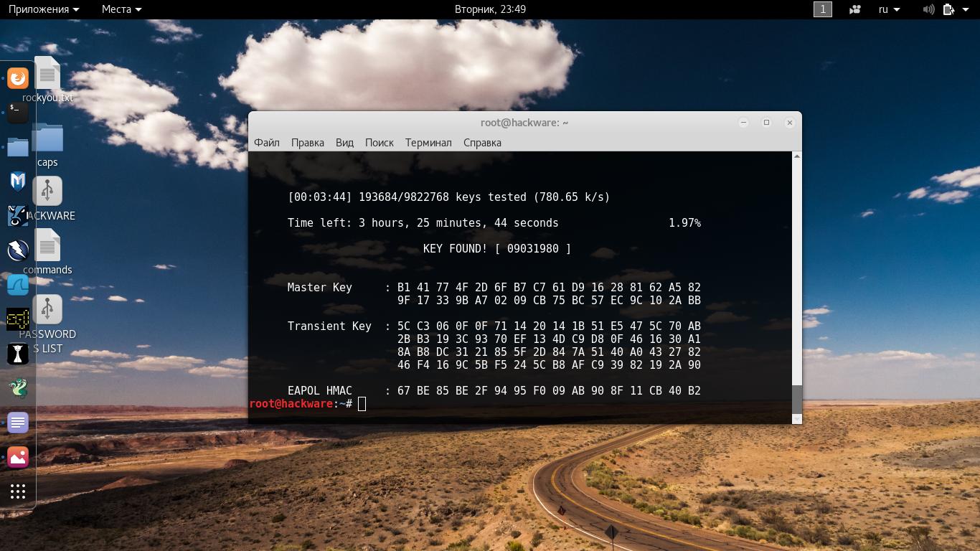
Task: Click the screen recorder camera icon
Action: [x=854, y=9]
